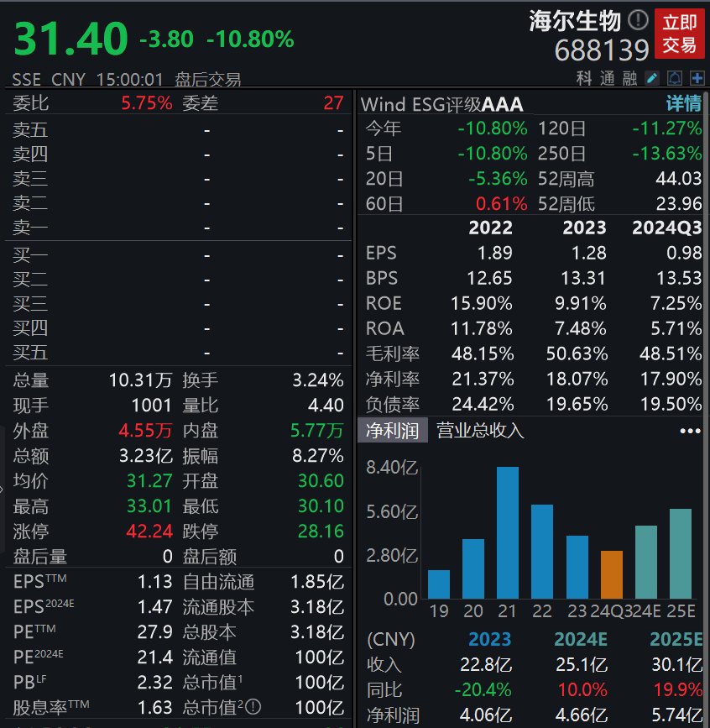Select the 2025E 净利润 value 5.74亿

tap(676, 715)
